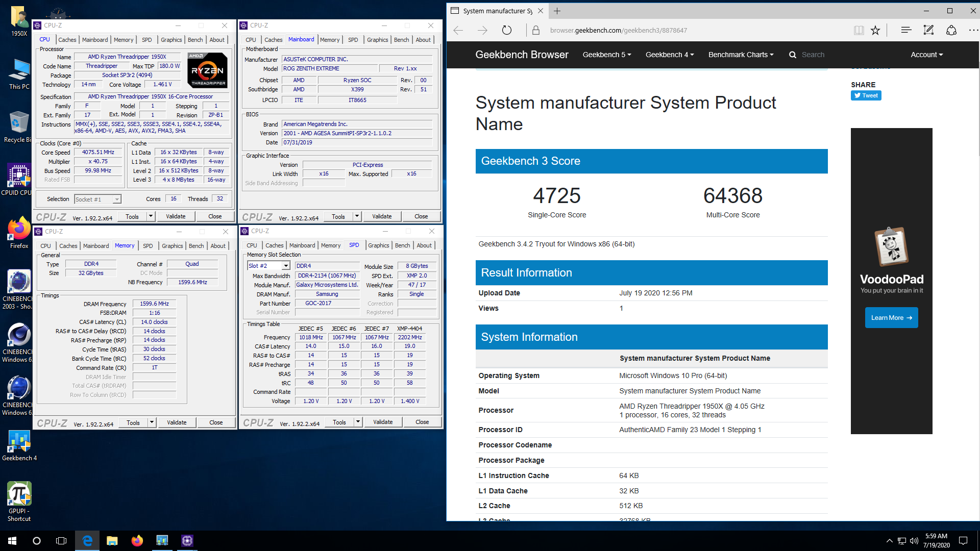Click Validate in CPU window

(176, 216)
